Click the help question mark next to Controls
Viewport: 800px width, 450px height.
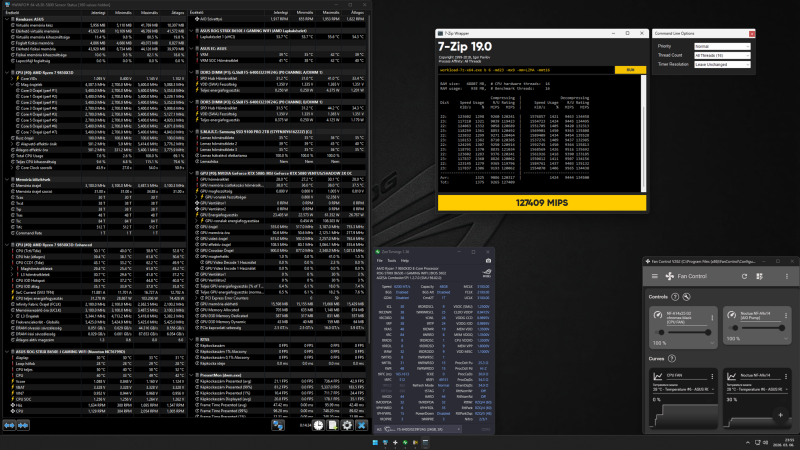pyautogui.click(x=675, y=296)
